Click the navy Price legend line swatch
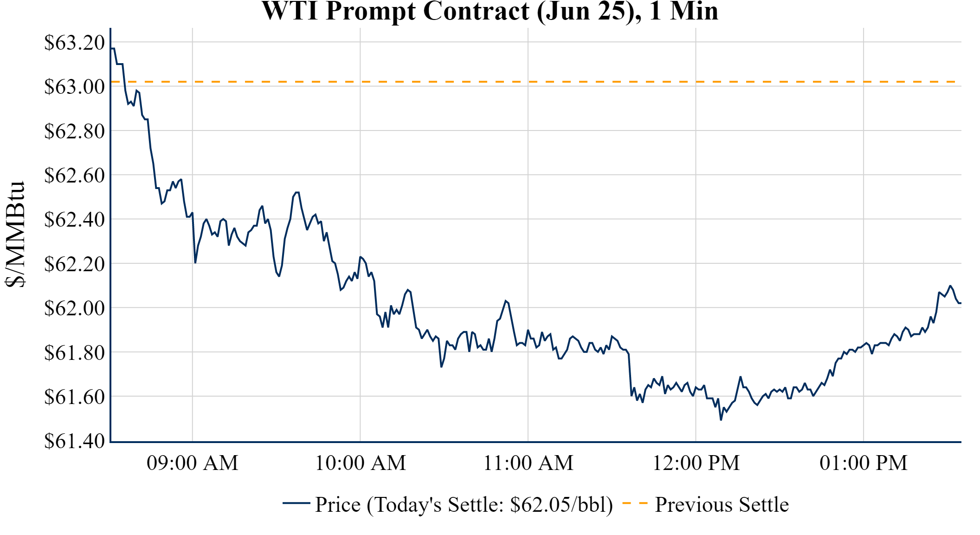The height and width of the screenshot is (535, 980). coord(296,503)
